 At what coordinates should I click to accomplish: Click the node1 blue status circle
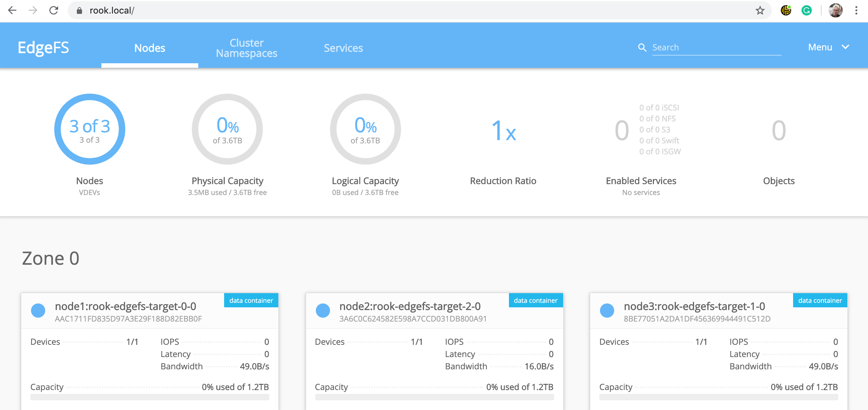coord(38,310)
